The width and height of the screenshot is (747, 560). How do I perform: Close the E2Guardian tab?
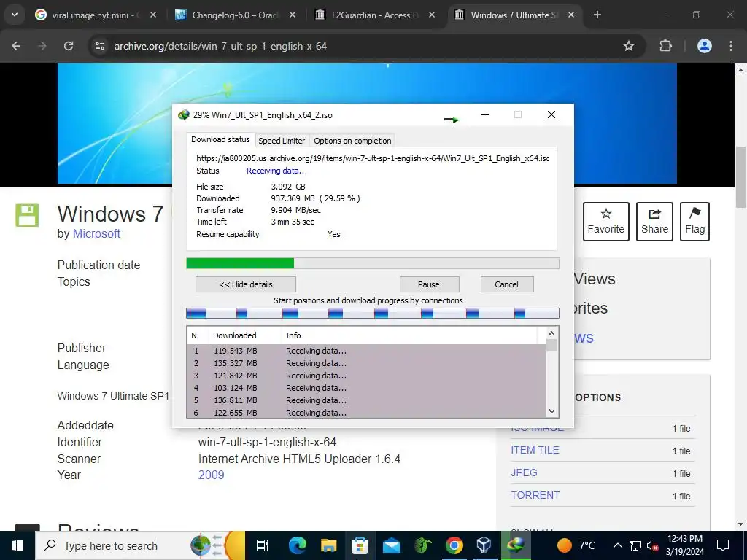pos(432,15)
